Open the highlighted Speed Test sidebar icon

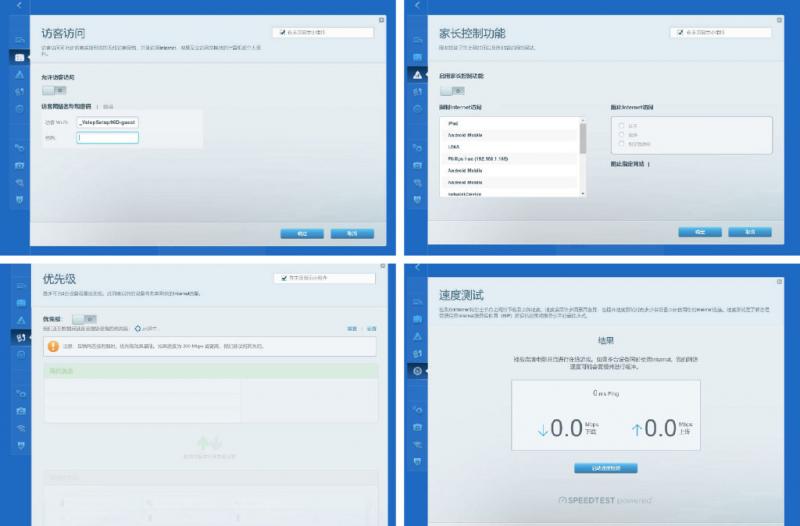(417, 371)
